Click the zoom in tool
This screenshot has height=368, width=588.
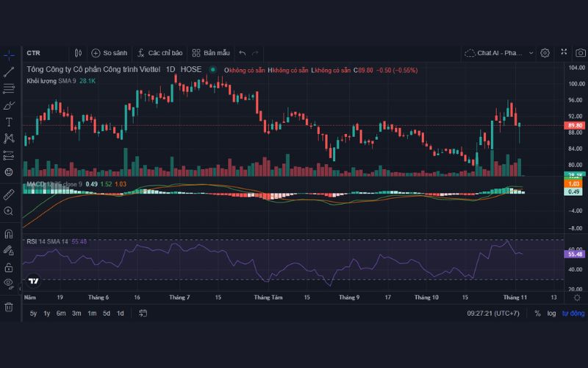click(9, 211)
